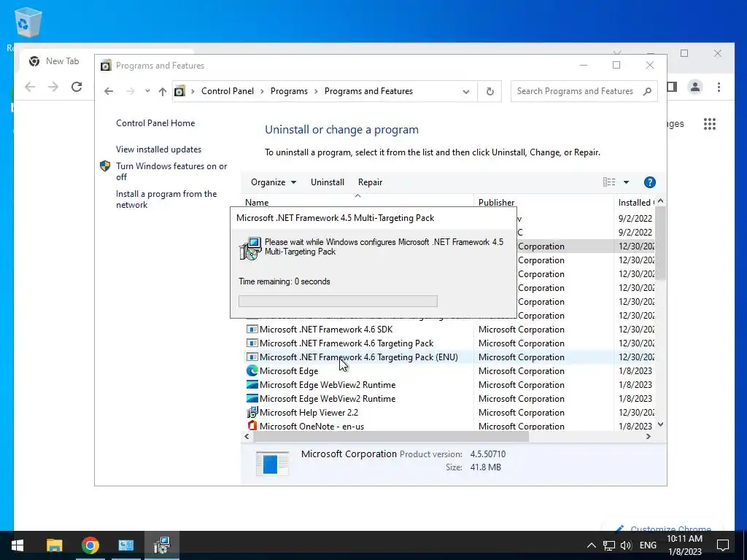This screenshot has height=560, width=747.
Task: Select Microsoft .NET Framework 4.6 SDK row
Action: (x=326, y=330)
